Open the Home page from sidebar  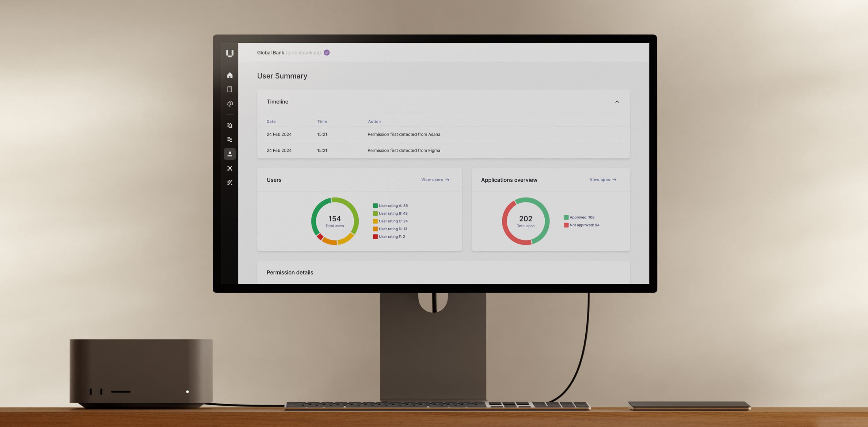point(230,75)
